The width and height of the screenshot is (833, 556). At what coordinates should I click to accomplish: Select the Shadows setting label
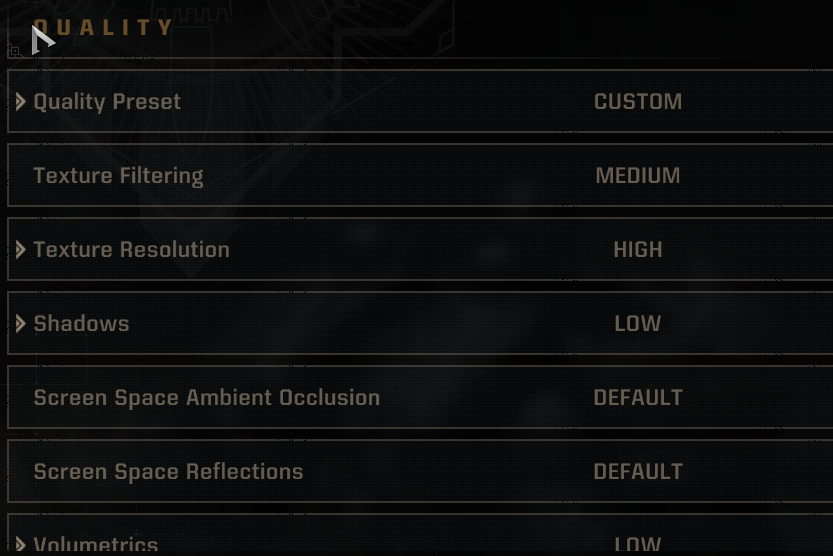pyautogui.click(x=81, y=323)
